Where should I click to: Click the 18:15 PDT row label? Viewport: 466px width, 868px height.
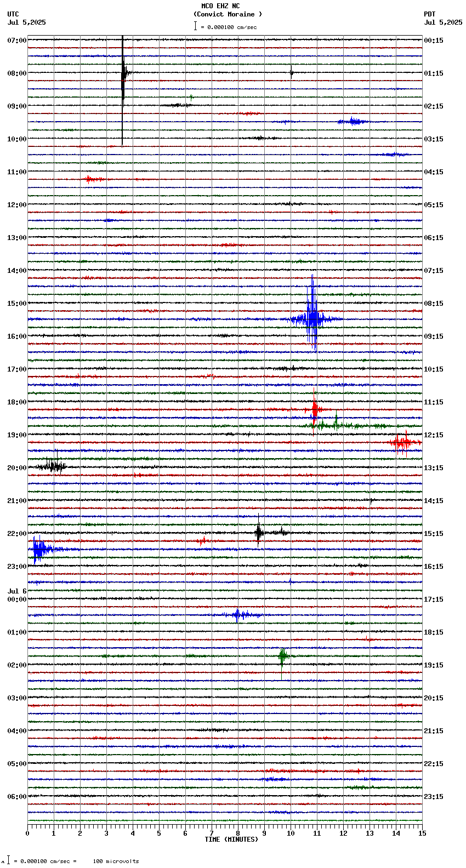point(434,632)
